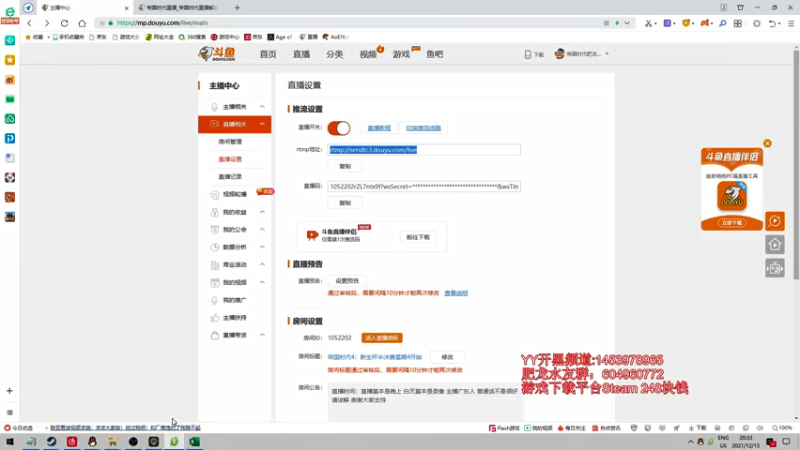Click 前往下载 for 斗鱼直播伴侣
Image resolution: width=800 pixels, height=450 pixels.
point(418,237)
